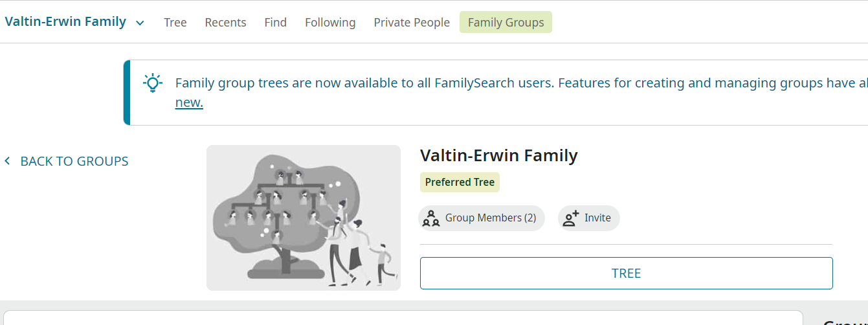Image resolution: width=868 pixels, height=325 pixels.
Task: Click the add-person Invite icon
Action: 570,218
